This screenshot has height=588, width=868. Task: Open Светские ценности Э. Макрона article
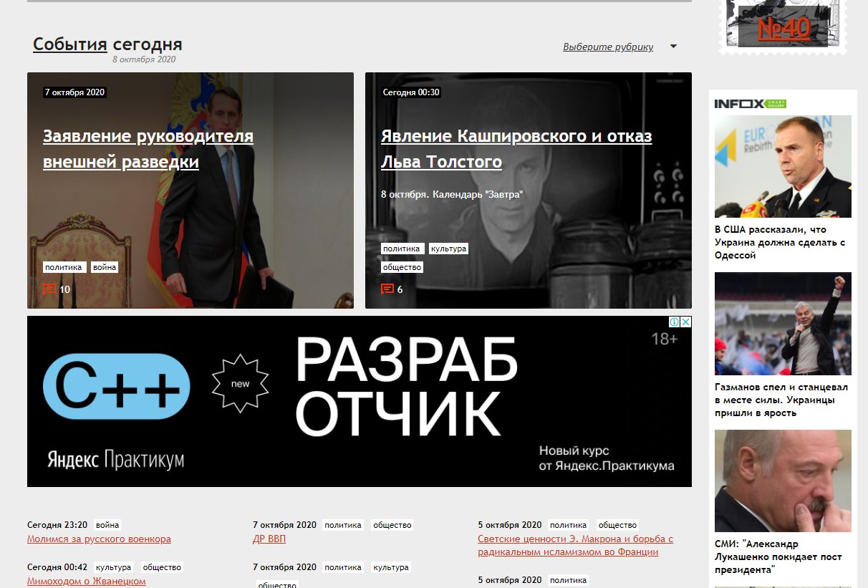(x=576, y=545)
